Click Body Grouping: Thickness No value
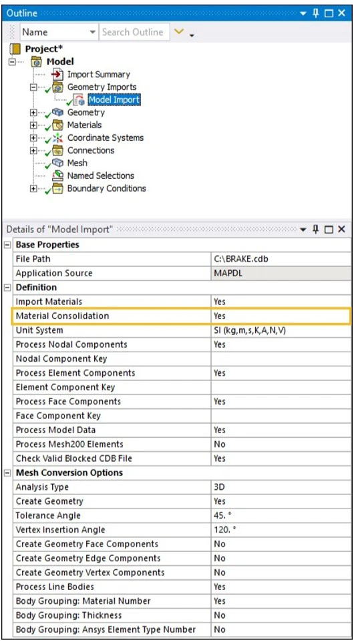The image size is (356, 644). point(281,615)
